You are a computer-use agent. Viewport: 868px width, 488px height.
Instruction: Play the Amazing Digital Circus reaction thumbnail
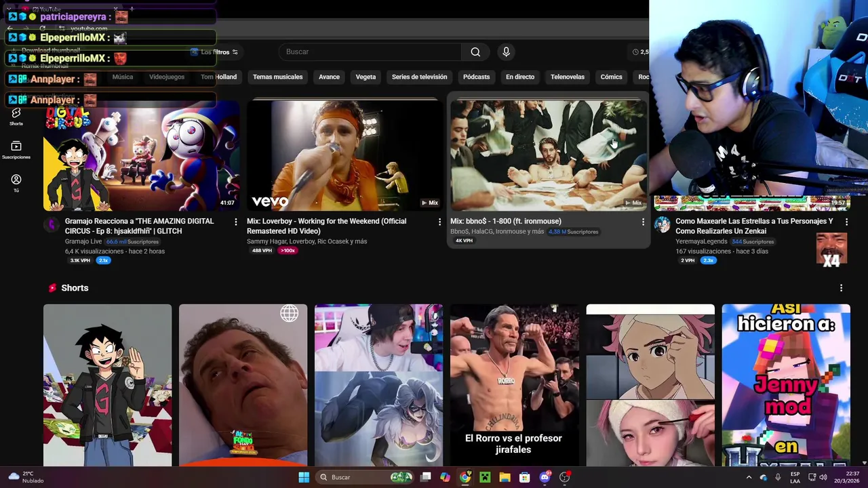point(141,155)
